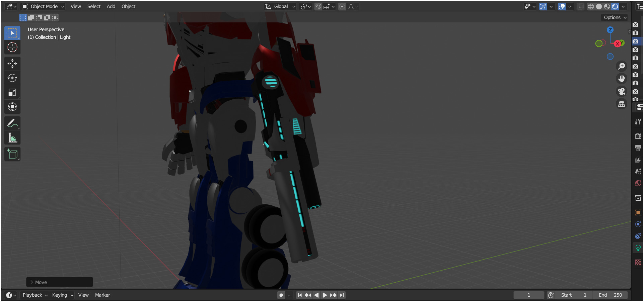Open the Select menu
This screenshot has width=644, height=302.
click(94, 6)
